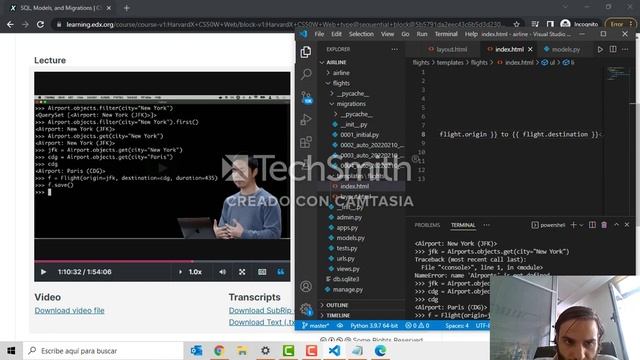
Task: Open the View menu in VS Code
Action: [387, 34]
